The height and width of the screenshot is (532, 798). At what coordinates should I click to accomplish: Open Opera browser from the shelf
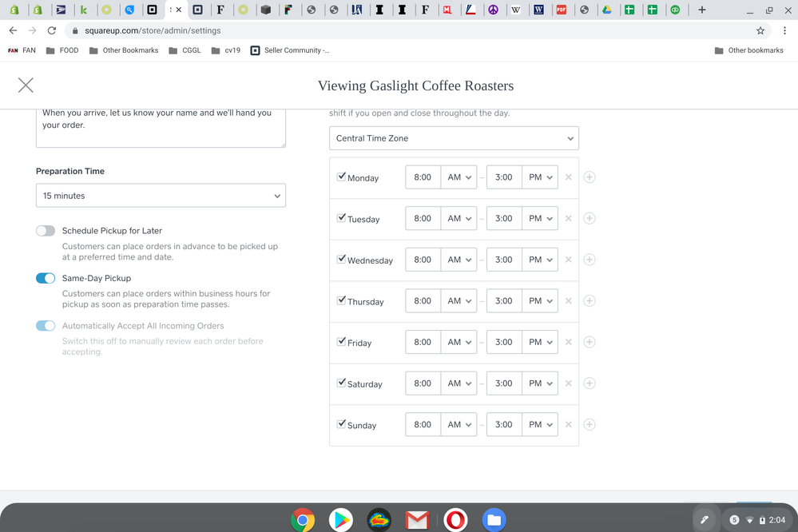455,519
